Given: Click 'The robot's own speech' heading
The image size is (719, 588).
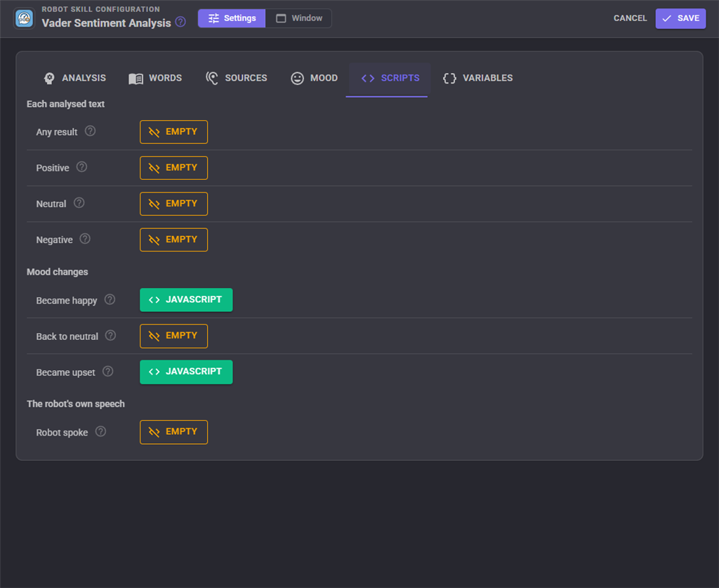Looking at the screenshot, I should [76, 404].
